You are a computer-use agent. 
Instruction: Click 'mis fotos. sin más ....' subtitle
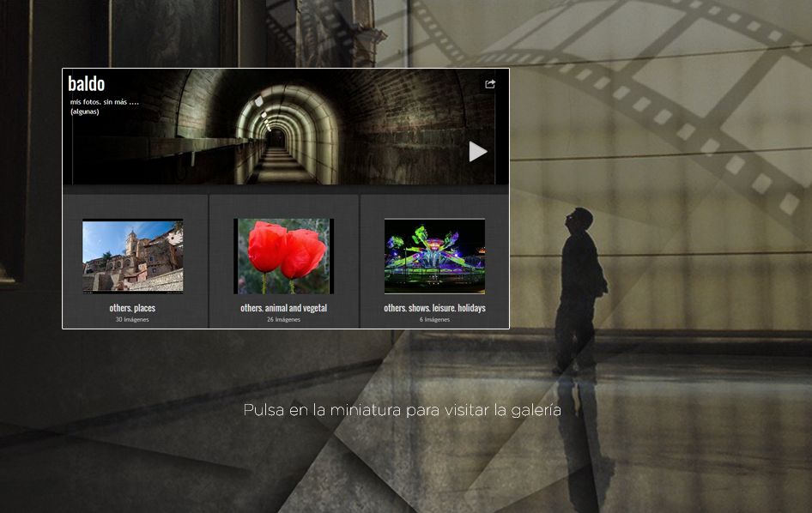point(105,102)
